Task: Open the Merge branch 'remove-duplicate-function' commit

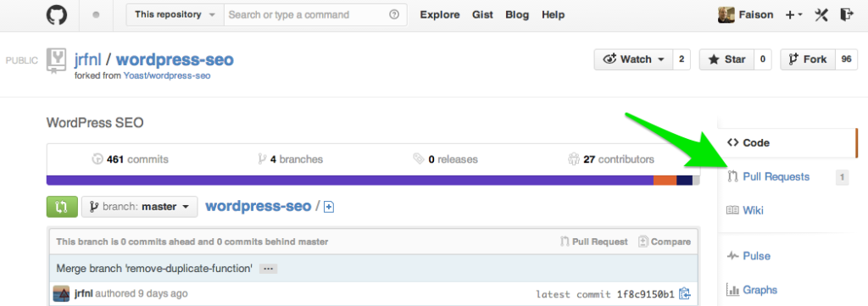Action: point(154,269)
